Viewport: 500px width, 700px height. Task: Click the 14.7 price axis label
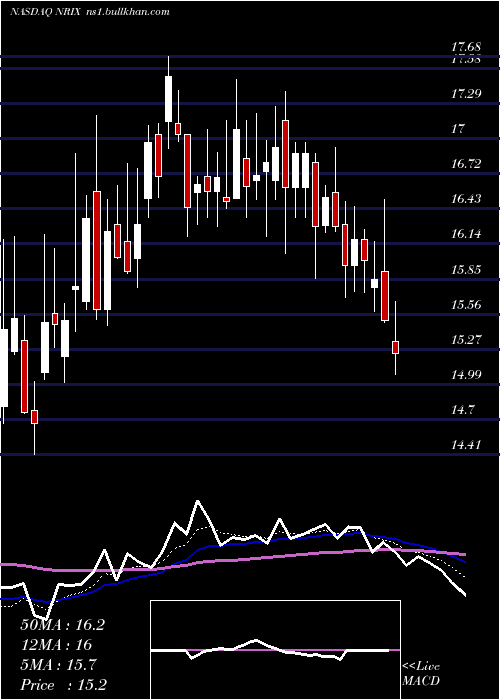(463, 410)
